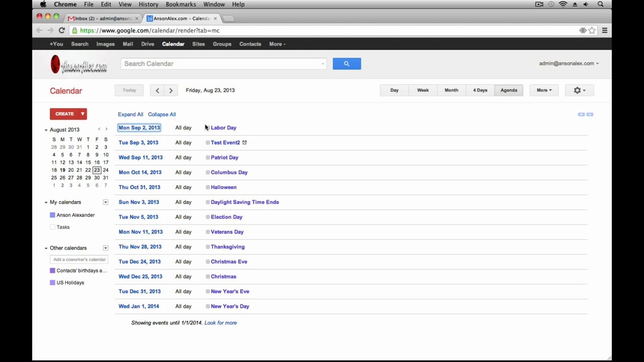Image resolution: width=644 pixels, height=362 pixels.
Task: Click into the Search Calendar field
Action: coord(223,64)
